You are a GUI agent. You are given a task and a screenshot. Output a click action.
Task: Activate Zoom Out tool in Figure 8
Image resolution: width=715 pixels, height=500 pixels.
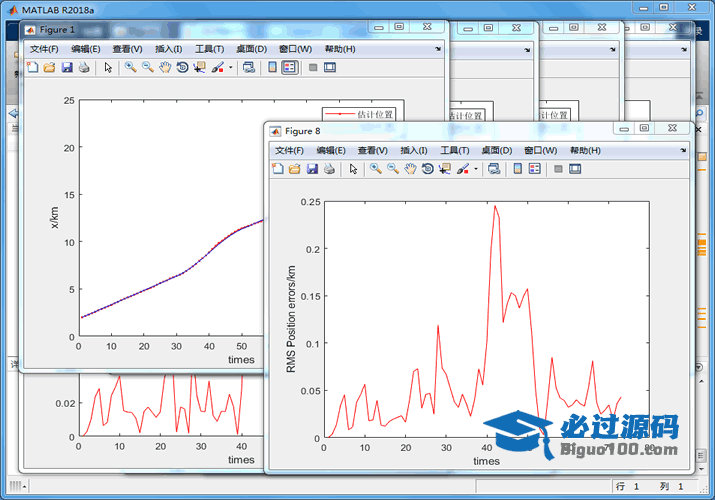click(x=393, y=169)
